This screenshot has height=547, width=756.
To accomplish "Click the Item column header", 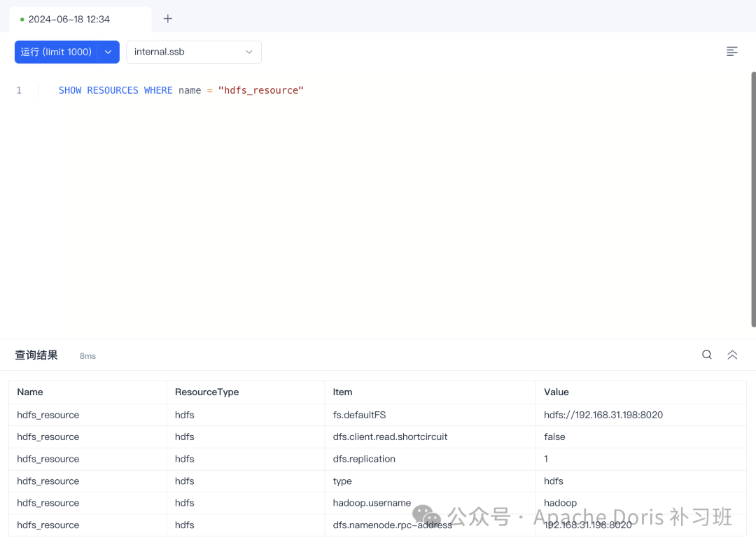I will click(x=430, y=392).
